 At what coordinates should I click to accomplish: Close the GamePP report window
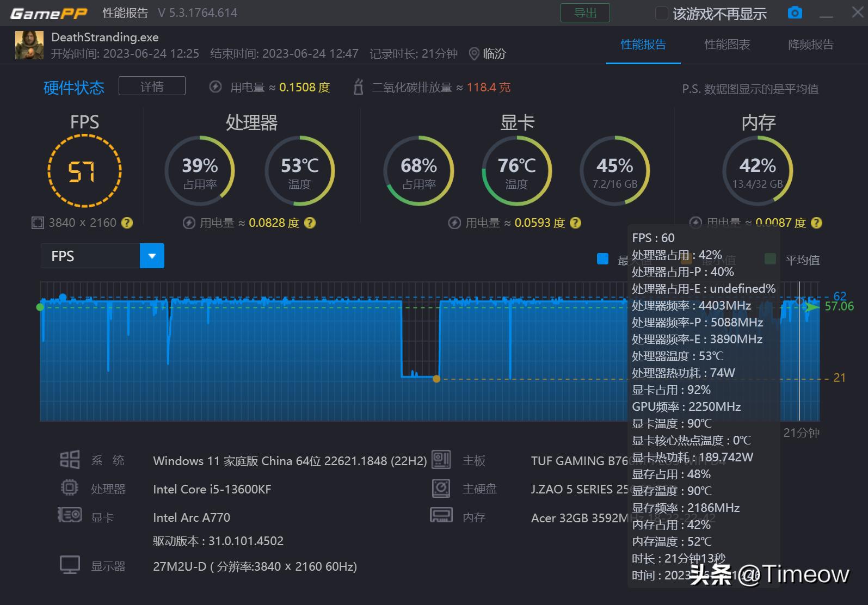(x=858, y=13)
